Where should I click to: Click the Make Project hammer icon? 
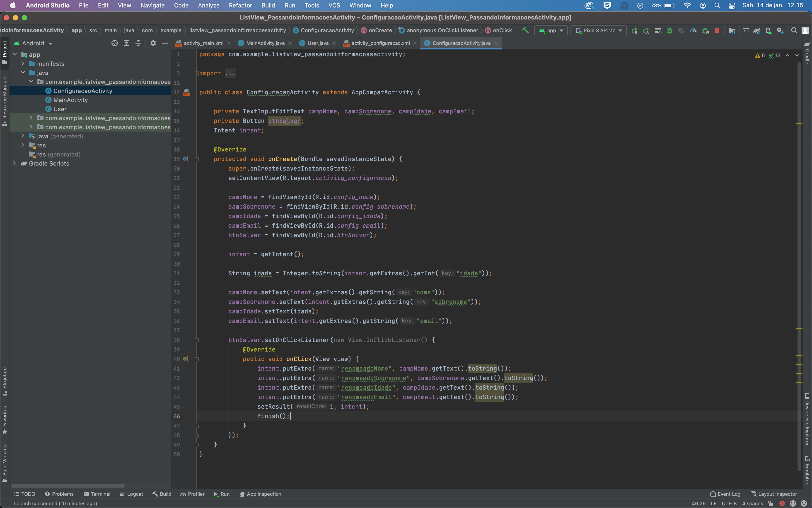click(525, 30)
